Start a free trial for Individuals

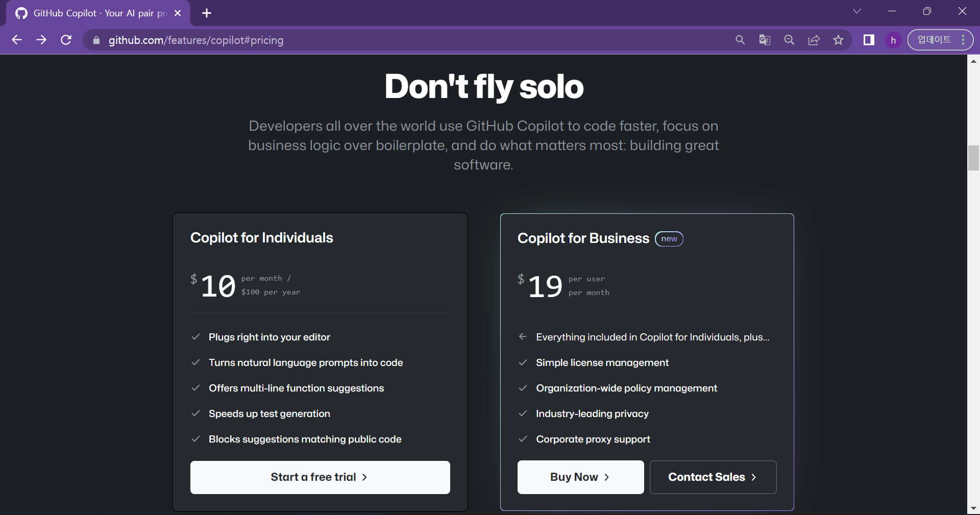click(320, 477)
